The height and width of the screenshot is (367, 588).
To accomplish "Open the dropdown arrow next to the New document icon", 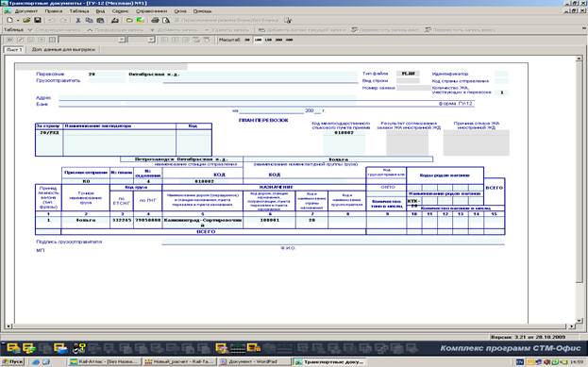I will pos(18,20).
